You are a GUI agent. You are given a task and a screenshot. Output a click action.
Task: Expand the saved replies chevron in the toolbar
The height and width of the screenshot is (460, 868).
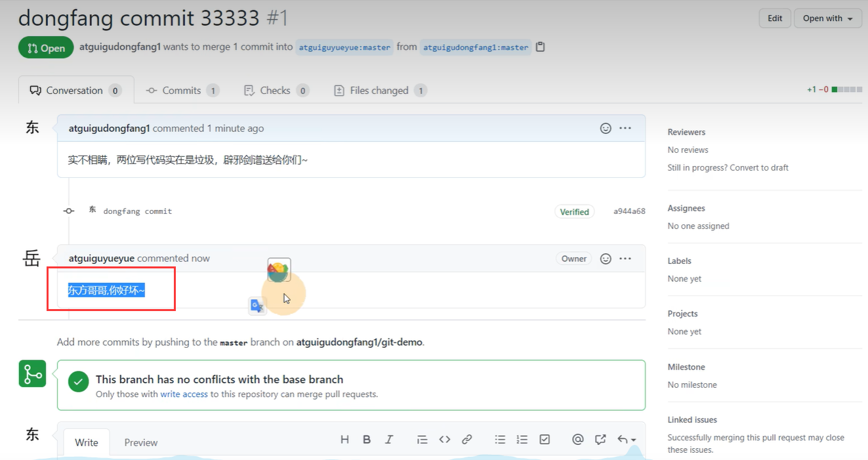(x=633, y=441)
